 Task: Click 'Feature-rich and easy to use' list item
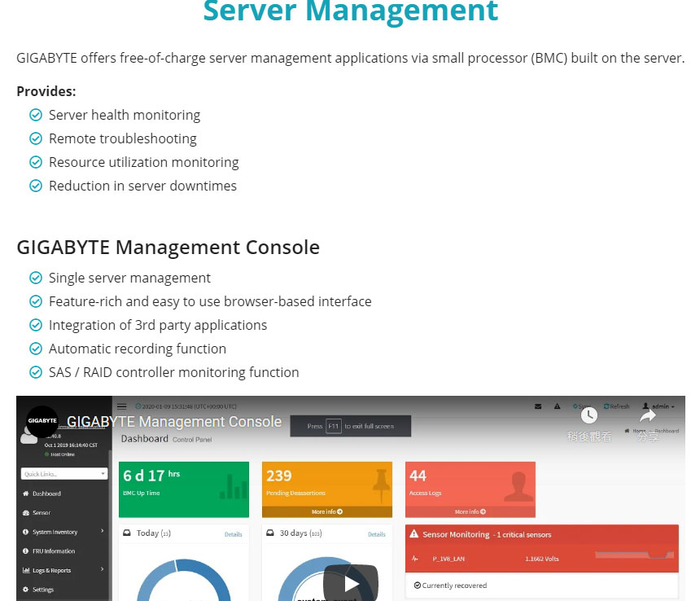[210, 302]
